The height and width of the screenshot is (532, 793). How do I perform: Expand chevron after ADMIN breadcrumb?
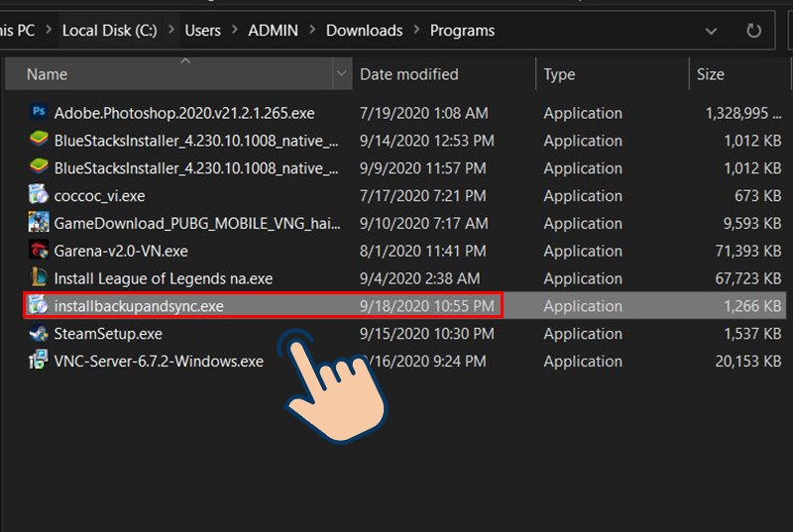312,31
